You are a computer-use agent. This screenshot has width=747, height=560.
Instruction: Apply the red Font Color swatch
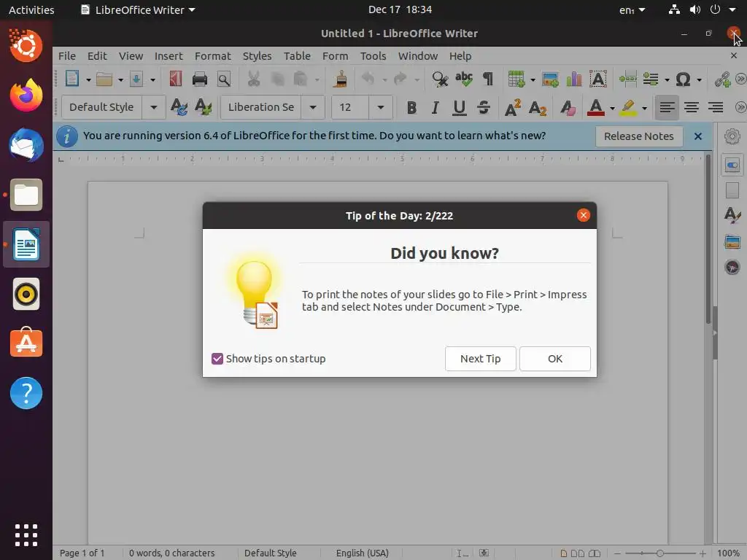[x=595, y=108]
